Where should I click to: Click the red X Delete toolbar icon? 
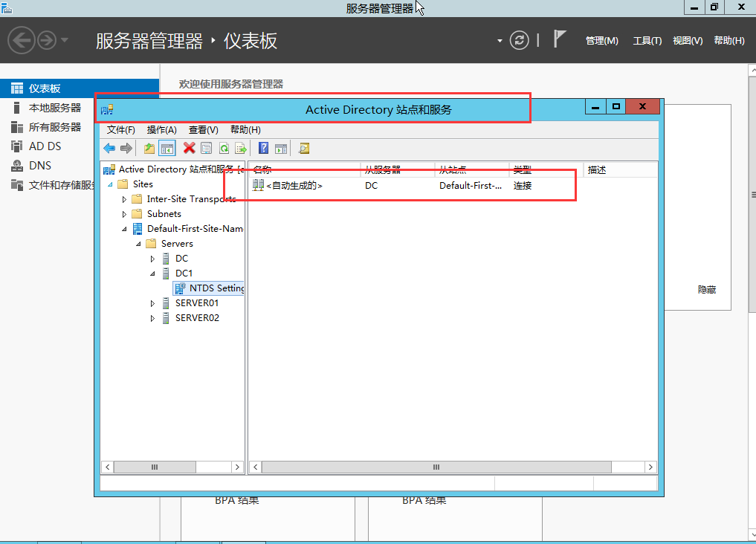click(189, 148)
